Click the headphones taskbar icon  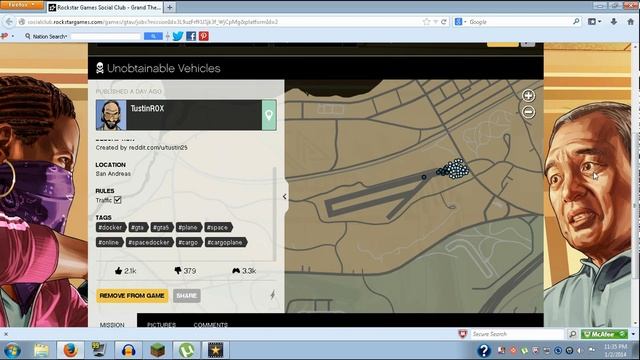pyautogui.click(x=129, y=351)
